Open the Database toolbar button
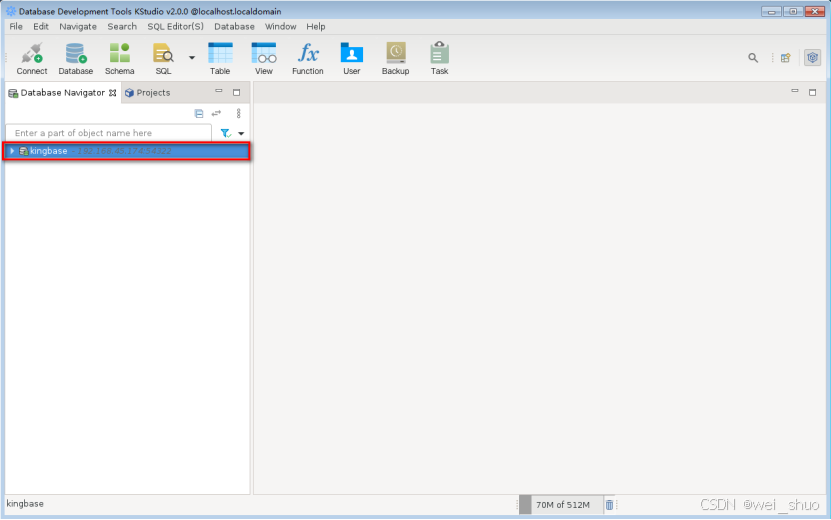This screenshot has width=831, height=520. (x=75, y=58)
